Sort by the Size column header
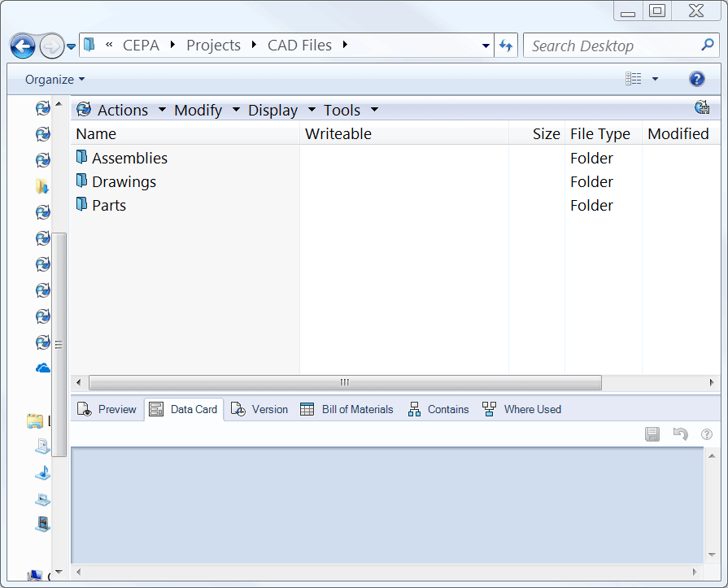The height and width of the screenshot is (588, 728). (537, 133)
